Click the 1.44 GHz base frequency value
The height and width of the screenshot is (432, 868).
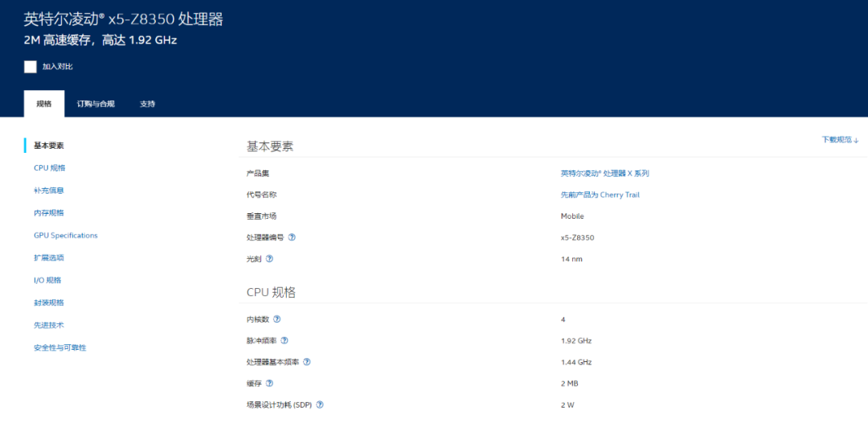point(576,362)
